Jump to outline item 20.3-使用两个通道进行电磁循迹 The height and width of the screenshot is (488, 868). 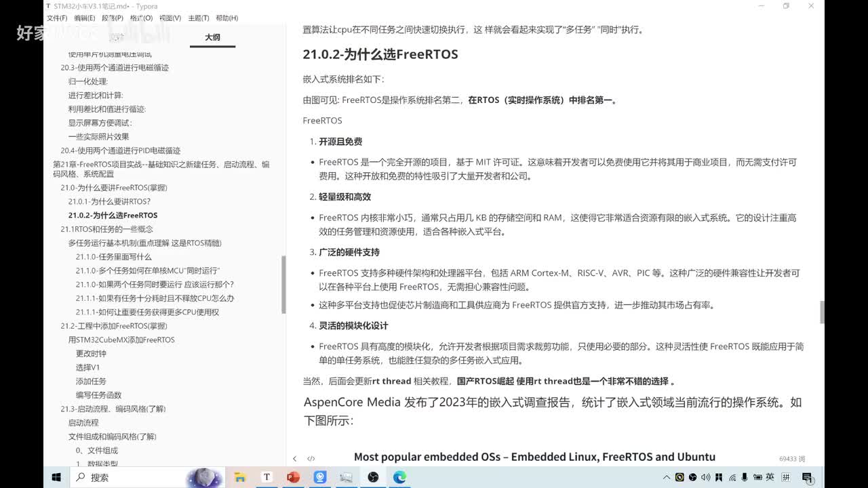115,68
